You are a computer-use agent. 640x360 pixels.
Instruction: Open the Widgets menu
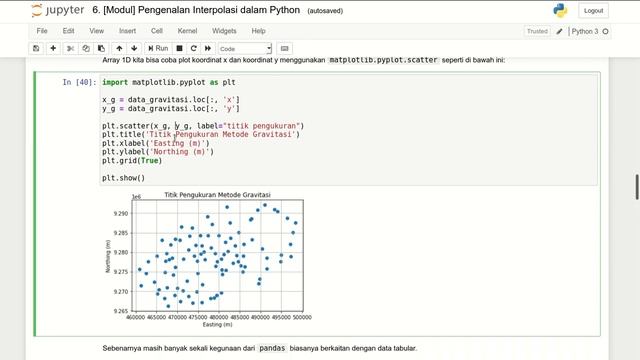224,31
